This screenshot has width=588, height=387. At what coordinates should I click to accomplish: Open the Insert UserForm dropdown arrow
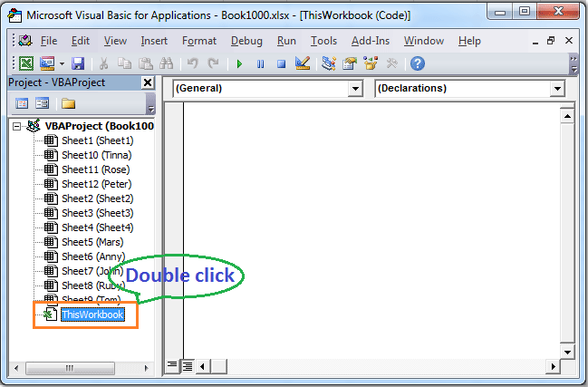coord(62,63)
